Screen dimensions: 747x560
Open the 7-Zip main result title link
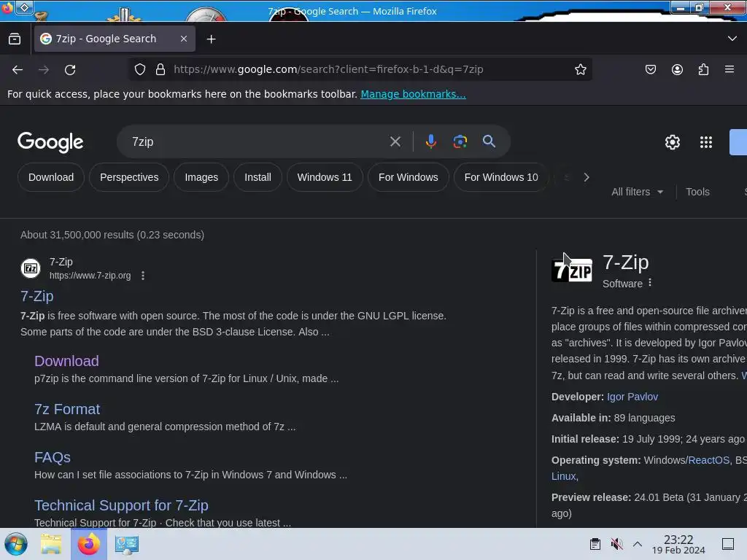pyautogui.click(x=36, y=296)
